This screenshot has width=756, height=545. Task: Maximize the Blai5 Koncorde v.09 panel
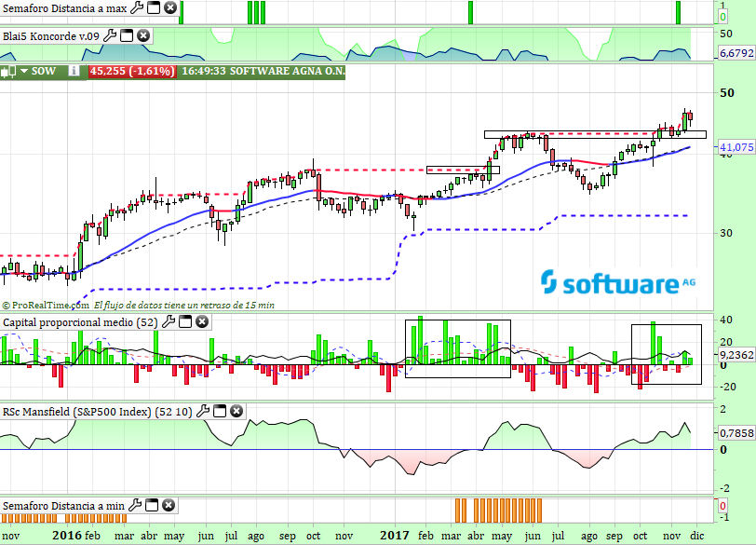coord(127,35)
